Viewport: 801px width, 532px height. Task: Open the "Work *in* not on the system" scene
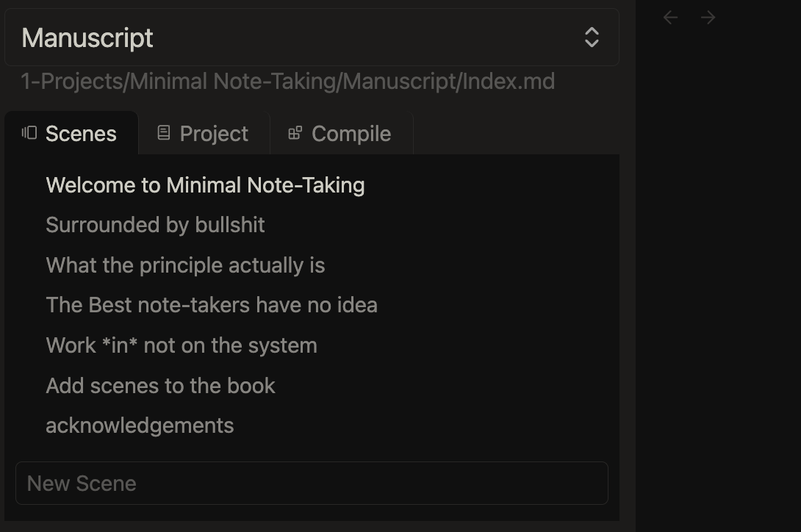(182, 345)
